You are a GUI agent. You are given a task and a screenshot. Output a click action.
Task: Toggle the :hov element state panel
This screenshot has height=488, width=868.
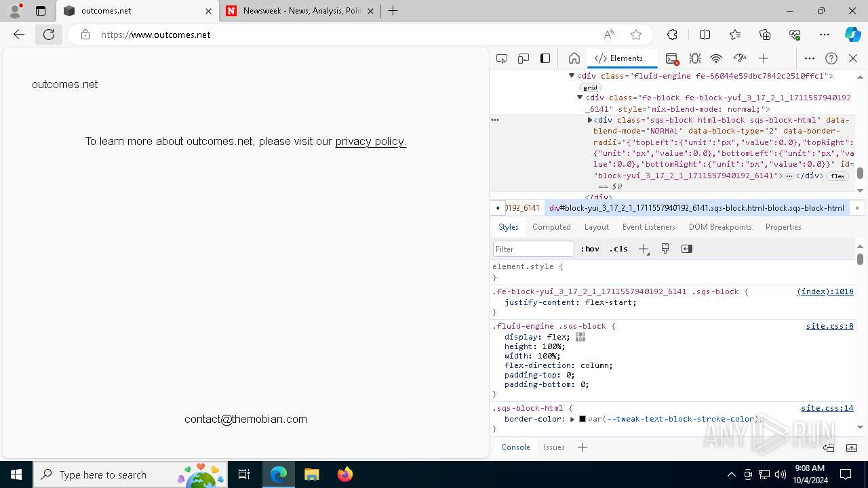(590, 249)
